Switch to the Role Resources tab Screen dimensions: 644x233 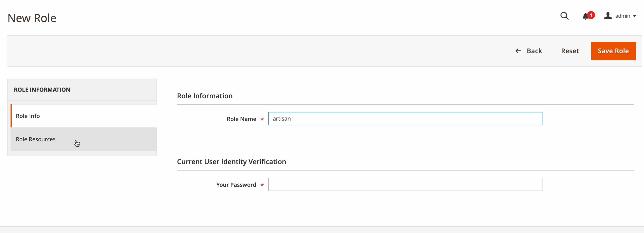tap(36, 139)
